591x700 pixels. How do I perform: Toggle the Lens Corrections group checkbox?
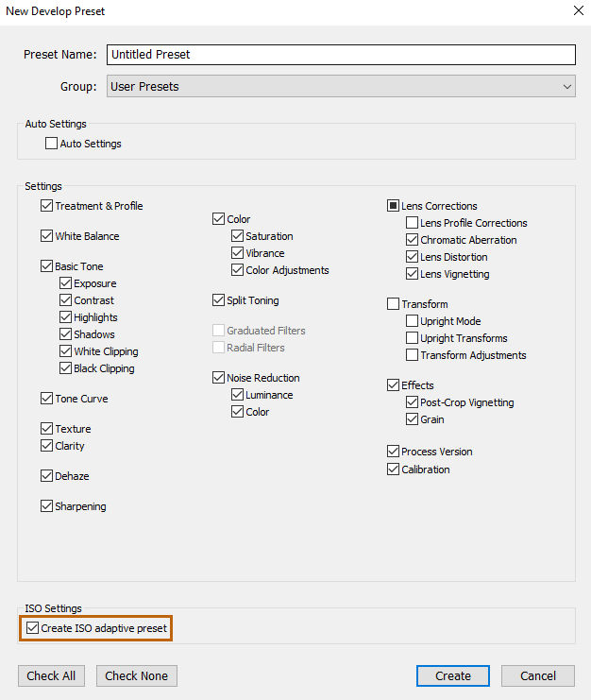point(393,206)
